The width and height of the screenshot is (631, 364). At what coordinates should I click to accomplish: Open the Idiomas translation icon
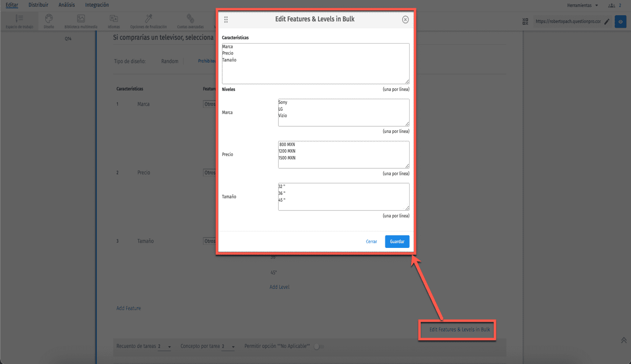[114, 19]
